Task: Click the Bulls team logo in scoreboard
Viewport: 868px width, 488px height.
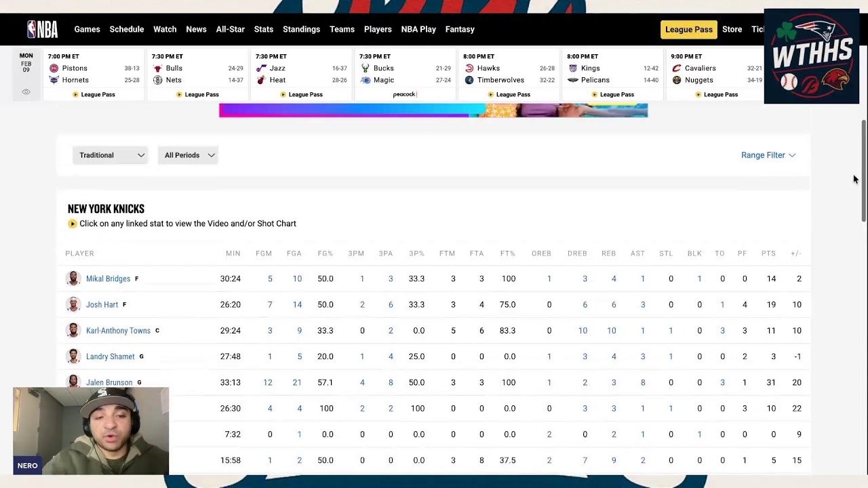Action: tap(158, 68)
